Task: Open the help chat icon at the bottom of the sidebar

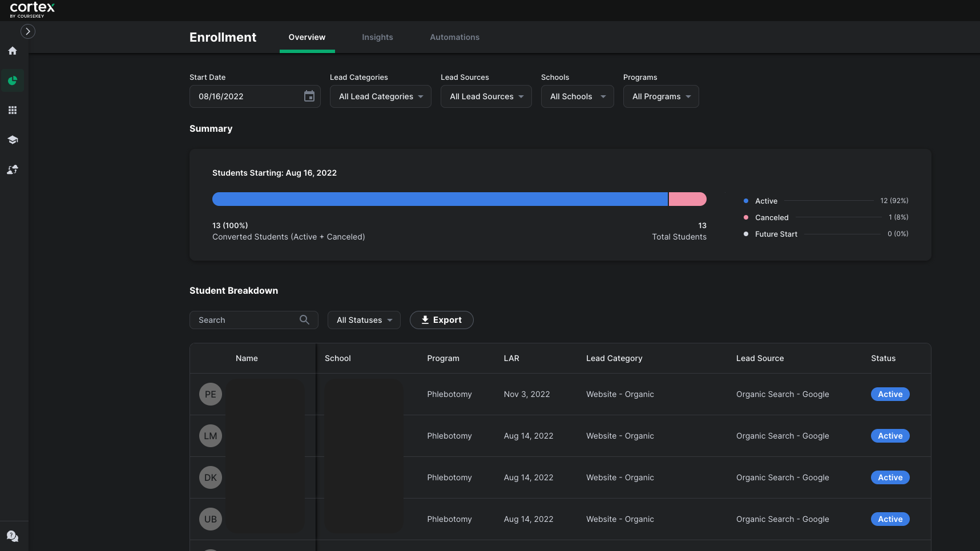Action: (x=13, y=536)
